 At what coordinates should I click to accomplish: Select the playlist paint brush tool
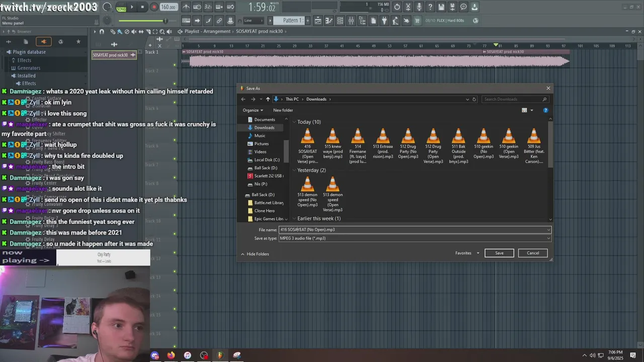pyautogui.click(x=120, y=32)
